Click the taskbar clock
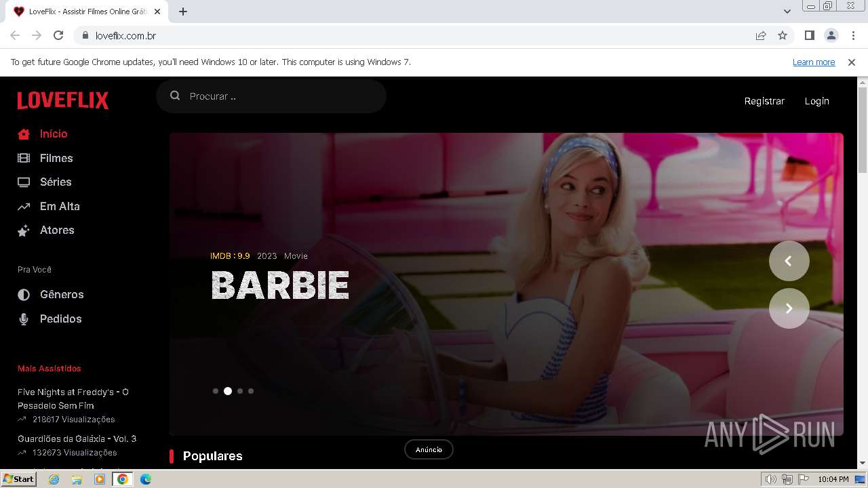 point(833,479)
